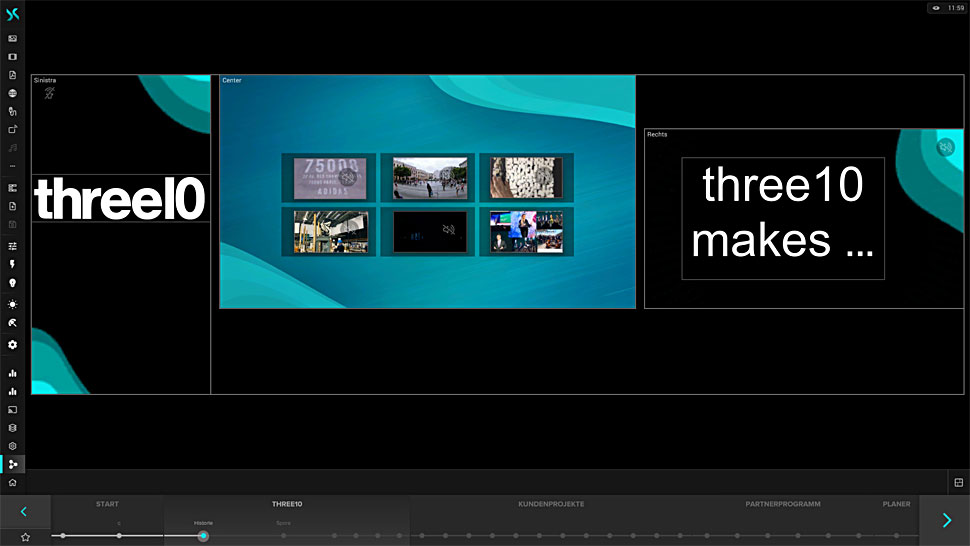
Task: Switch to the PARTNERPROGRAMM chapter tab
Action: pyautogui.click(x=783, y=504)
